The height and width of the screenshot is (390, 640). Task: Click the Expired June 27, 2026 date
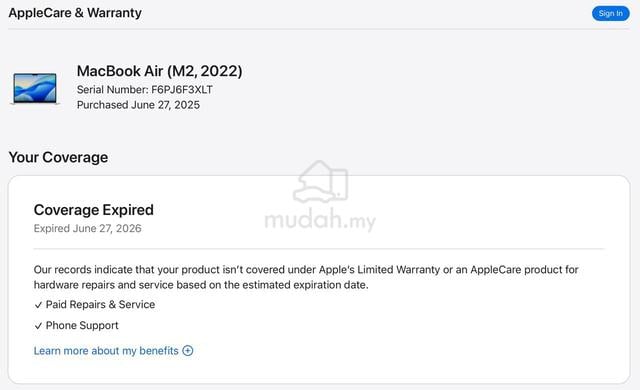click(88, 228)
